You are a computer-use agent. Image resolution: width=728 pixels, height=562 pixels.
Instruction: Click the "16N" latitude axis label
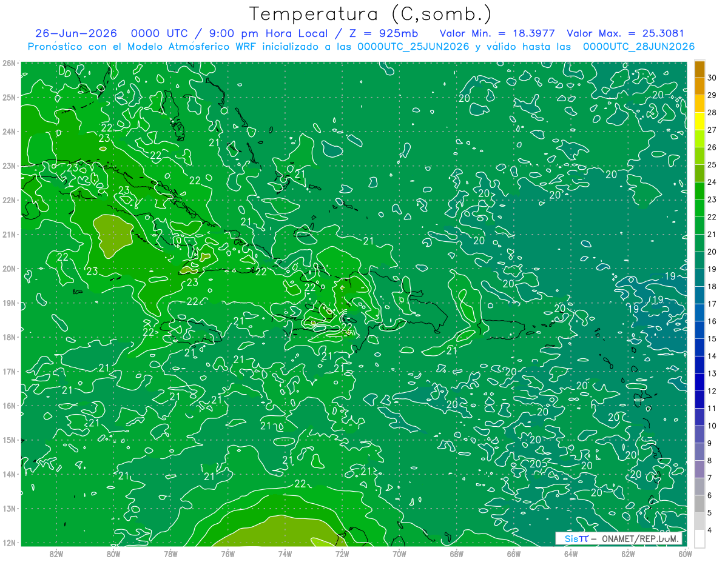[x=9, y=406]
